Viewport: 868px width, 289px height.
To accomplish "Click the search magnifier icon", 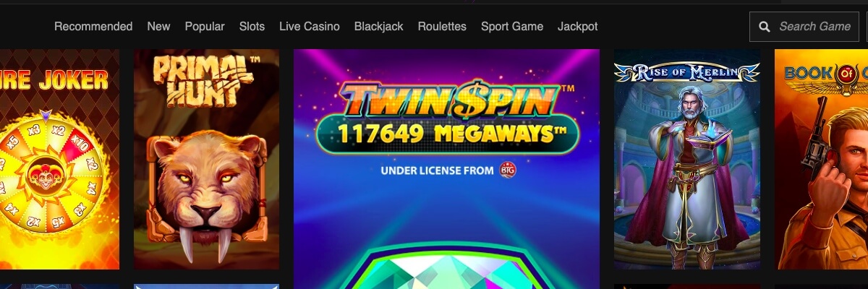I will click(764, 27).
